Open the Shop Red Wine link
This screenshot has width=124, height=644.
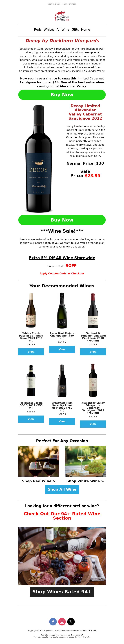(x=39, y=481)
